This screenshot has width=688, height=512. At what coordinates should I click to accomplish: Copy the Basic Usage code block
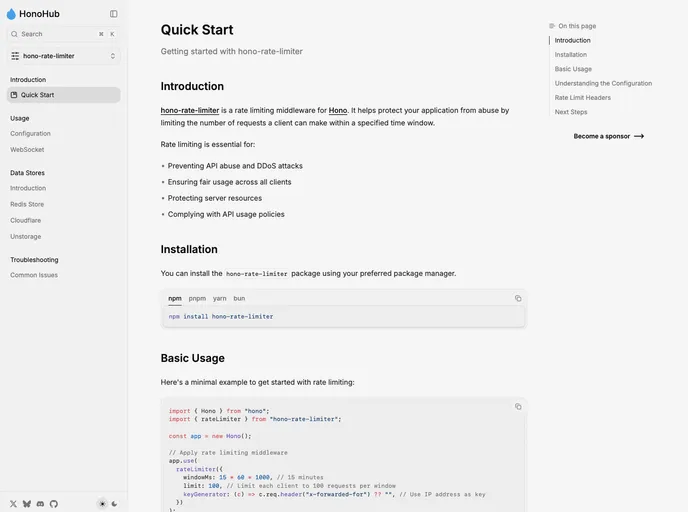coord(517,406)
